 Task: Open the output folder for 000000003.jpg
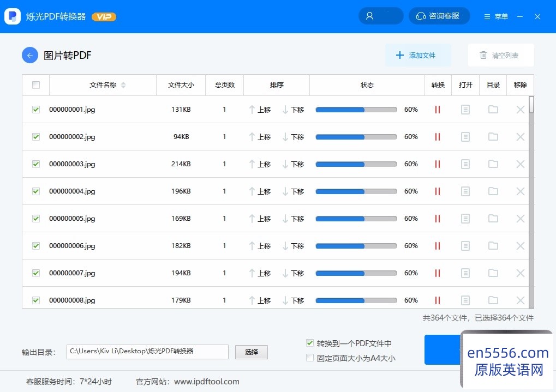point(493,164)
